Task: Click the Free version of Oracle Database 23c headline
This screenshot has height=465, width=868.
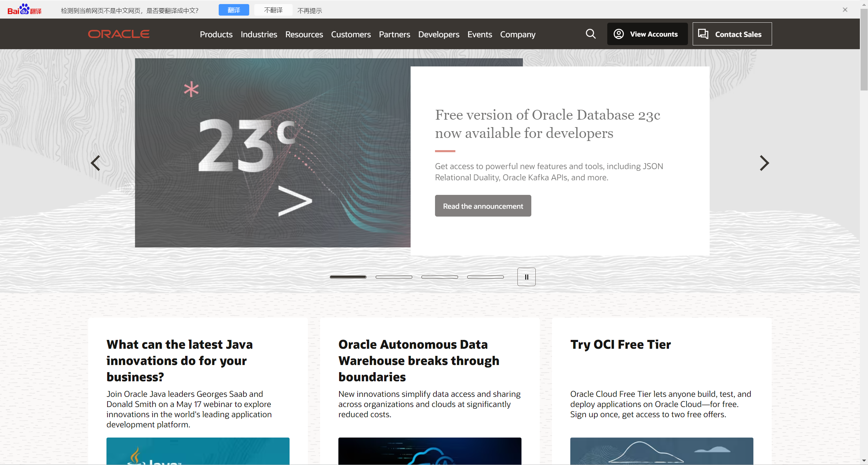Action: [548, 124]
